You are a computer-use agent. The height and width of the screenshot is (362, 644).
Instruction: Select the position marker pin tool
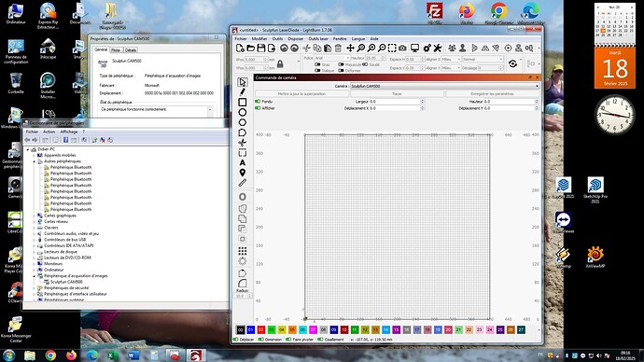pyautogui.click(x=243, y=173)
